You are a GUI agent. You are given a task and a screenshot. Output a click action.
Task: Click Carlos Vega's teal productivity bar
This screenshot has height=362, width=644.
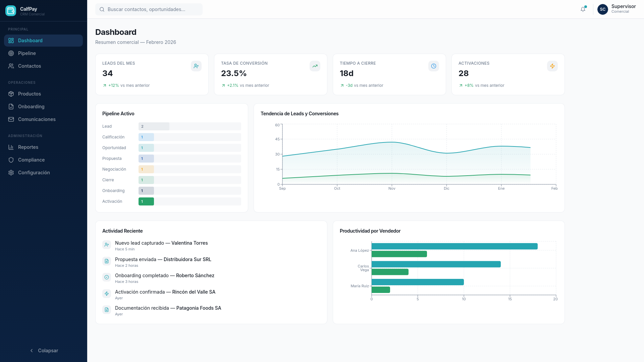pos(436,264)
